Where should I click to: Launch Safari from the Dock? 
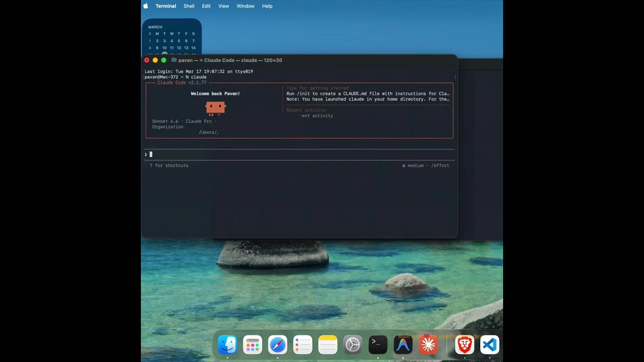pyautogui.click(x=278, y=345)
